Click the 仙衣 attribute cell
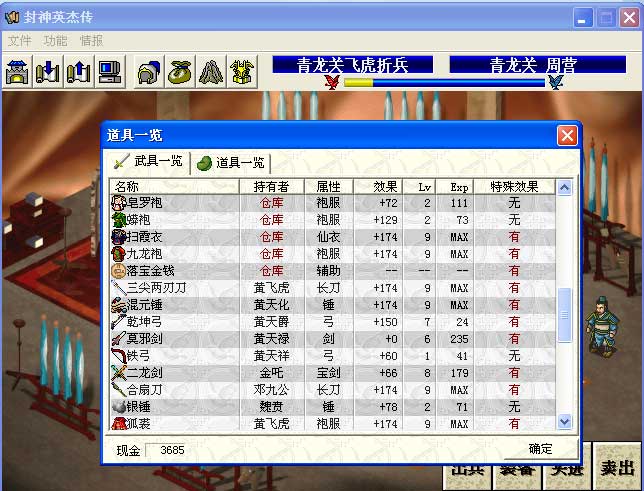 point(329,237)
